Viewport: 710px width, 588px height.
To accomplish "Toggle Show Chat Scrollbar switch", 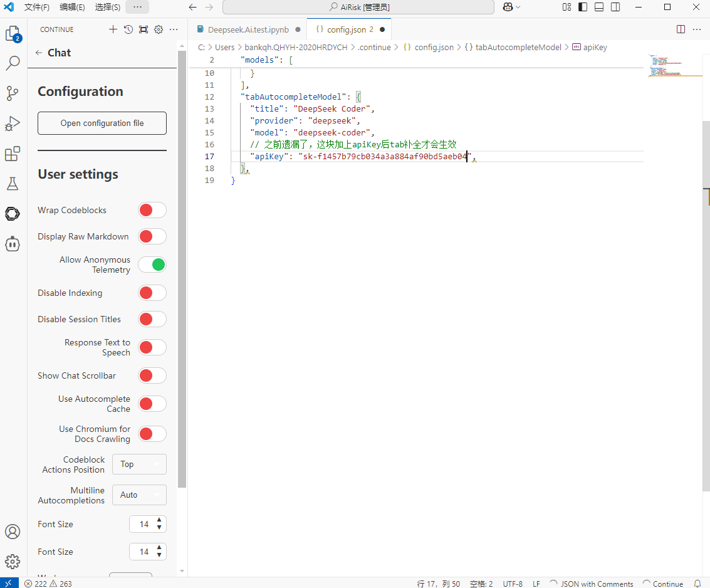I will [152, 375].
